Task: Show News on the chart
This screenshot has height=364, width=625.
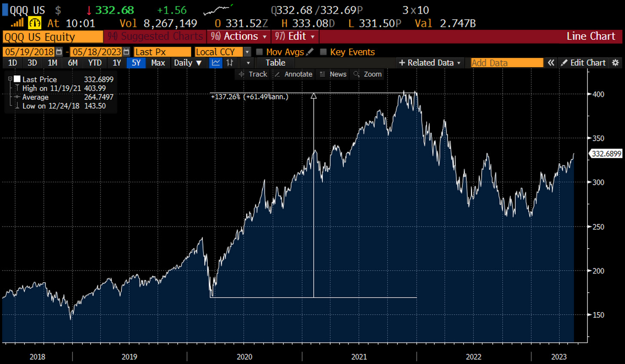Action: pos(333,74)
